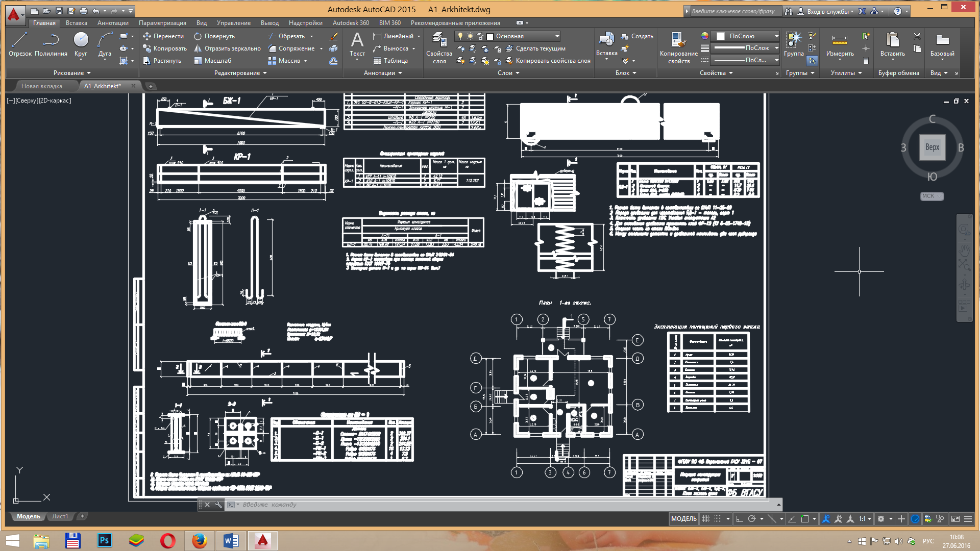The height and width of the screenshot is (551, 980).
Task: Select the Полилиния tool
Action: coord(51,44)
